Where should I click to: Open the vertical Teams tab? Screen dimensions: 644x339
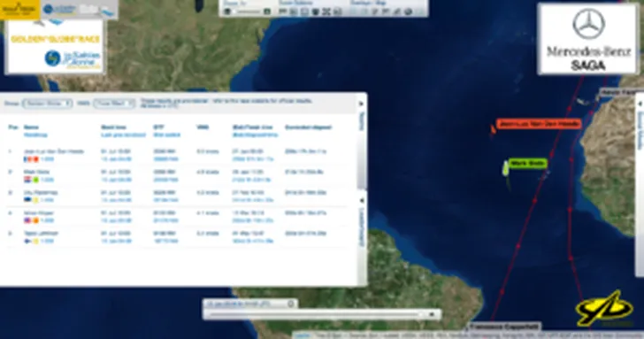[362, 122]
